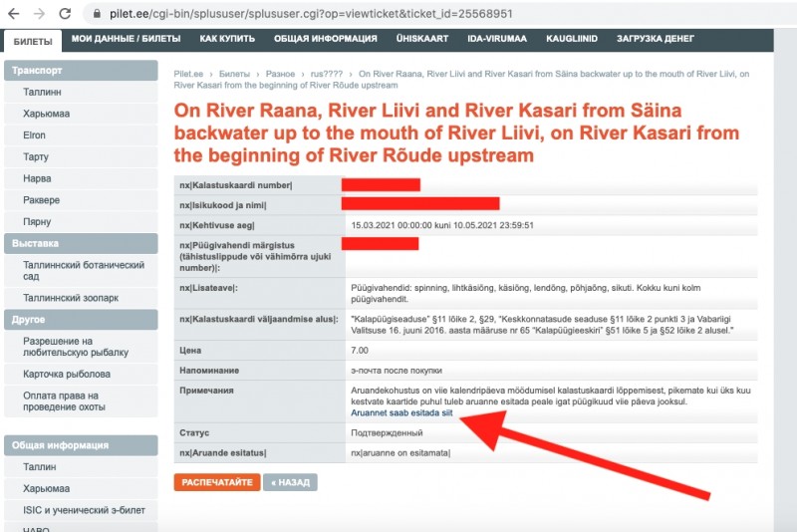
Task: Open КАК КУПИТЬ menu item
Action: tap(227, 39)
